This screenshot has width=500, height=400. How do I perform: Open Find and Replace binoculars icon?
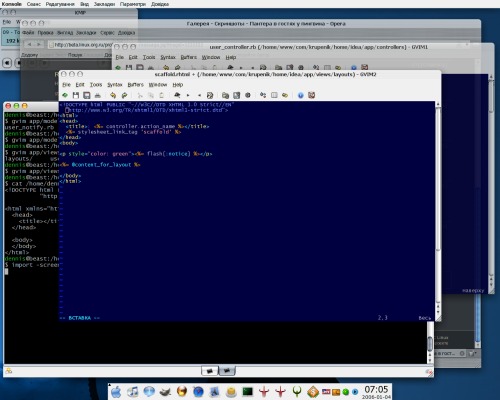point(177,95)
